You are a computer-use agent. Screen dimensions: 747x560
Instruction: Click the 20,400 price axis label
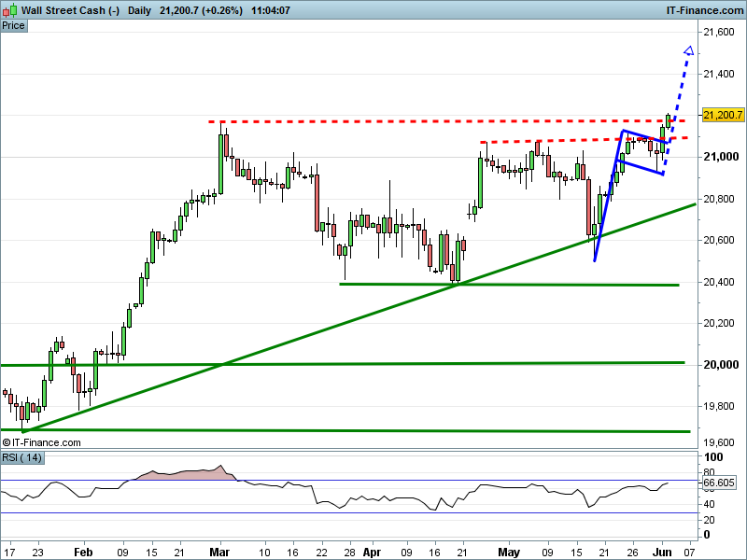(x=719, y=282)
